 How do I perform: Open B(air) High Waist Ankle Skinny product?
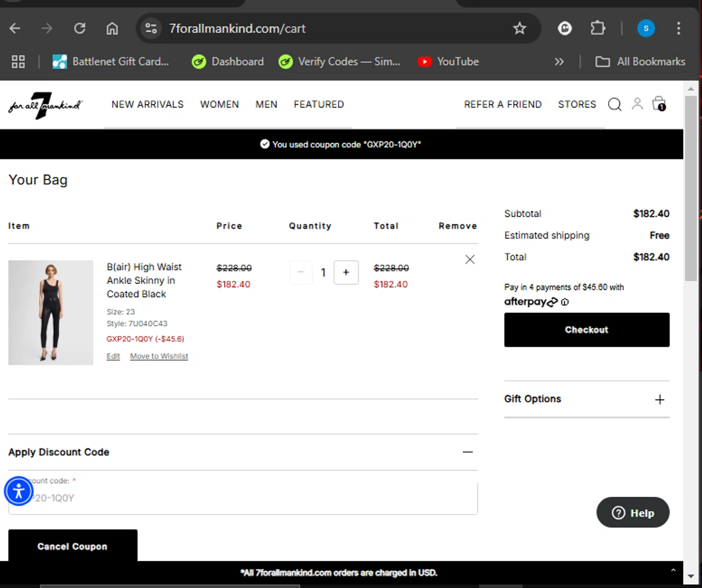[x=144, y=280]
